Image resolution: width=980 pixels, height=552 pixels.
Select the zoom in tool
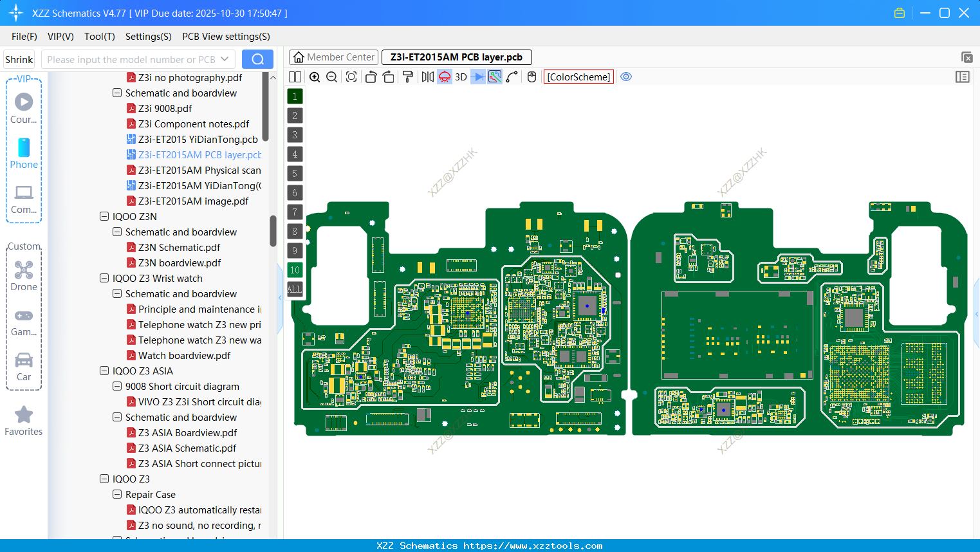click(x=315, y=77)
